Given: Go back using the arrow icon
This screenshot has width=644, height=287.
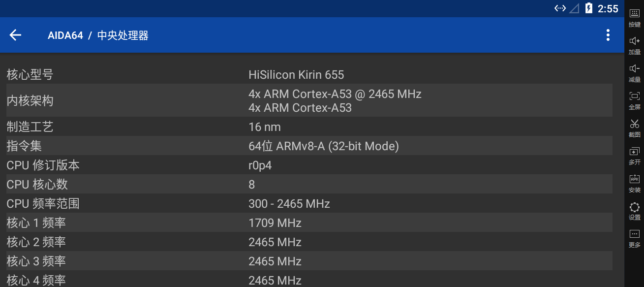Looking at the screenshot, I should pos(16,35).
